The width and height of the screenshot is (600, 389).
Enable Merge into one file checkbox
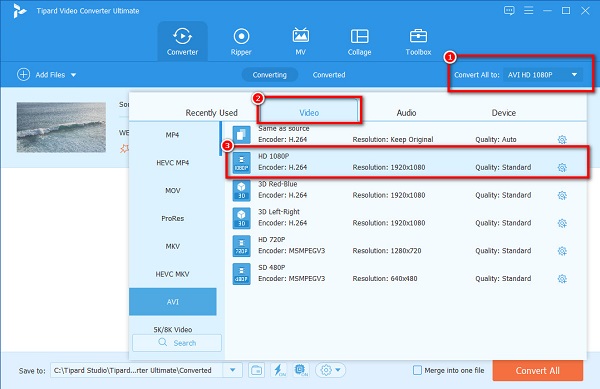[417, 370]
